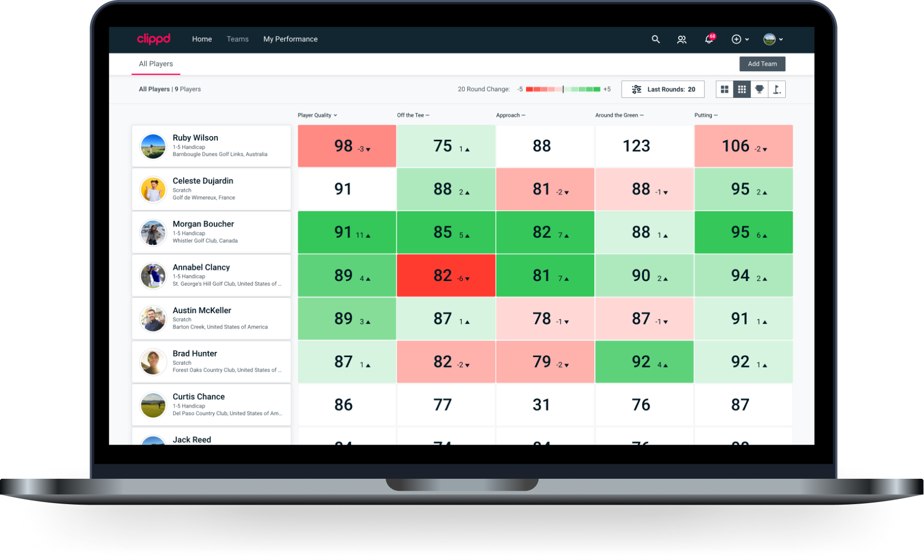
Task: Click the plus circle add icon
Action: pyautogui.click(x=737, y=39)
